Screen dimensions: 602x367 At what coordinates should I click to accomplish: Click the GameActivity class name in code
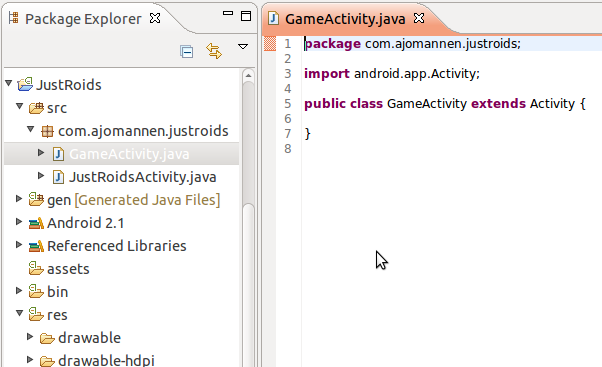coord(427,104)
